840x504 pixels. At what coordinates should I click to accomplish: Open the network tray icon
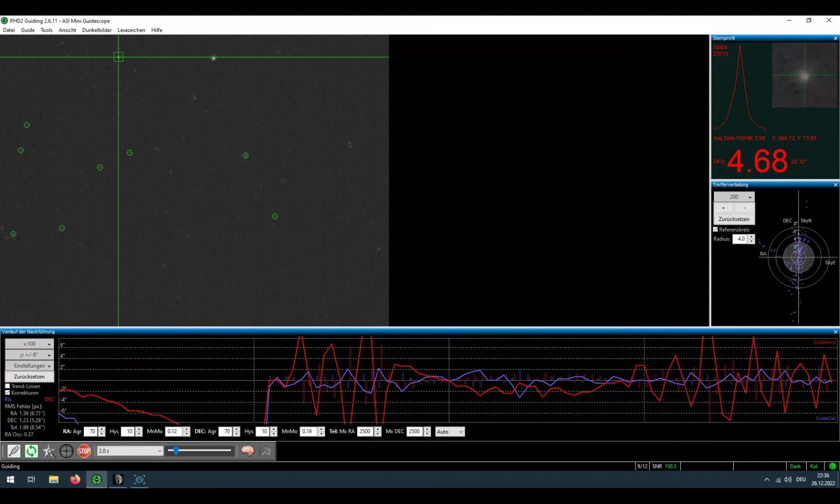[778, 479]
